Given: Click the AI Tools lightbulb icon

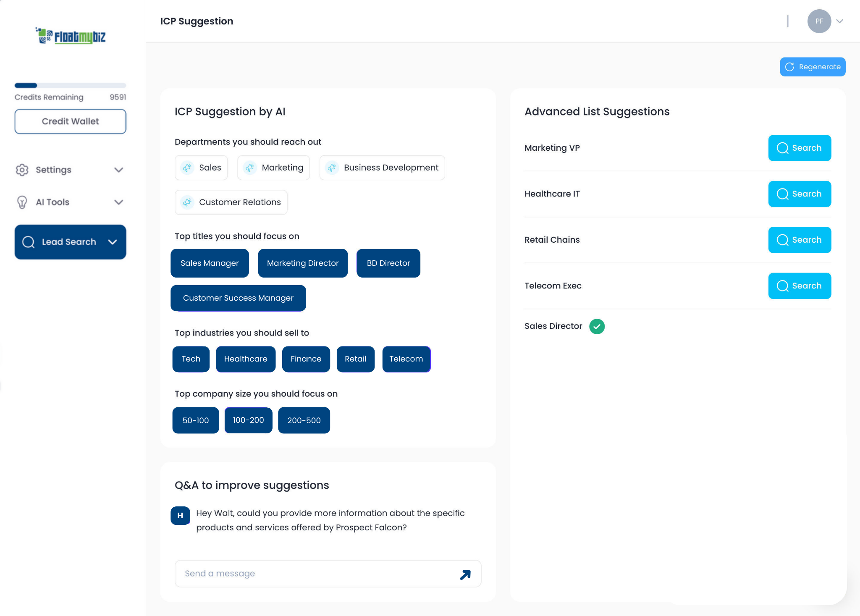Looking at the screenshot, I should (x=22, y=202).
